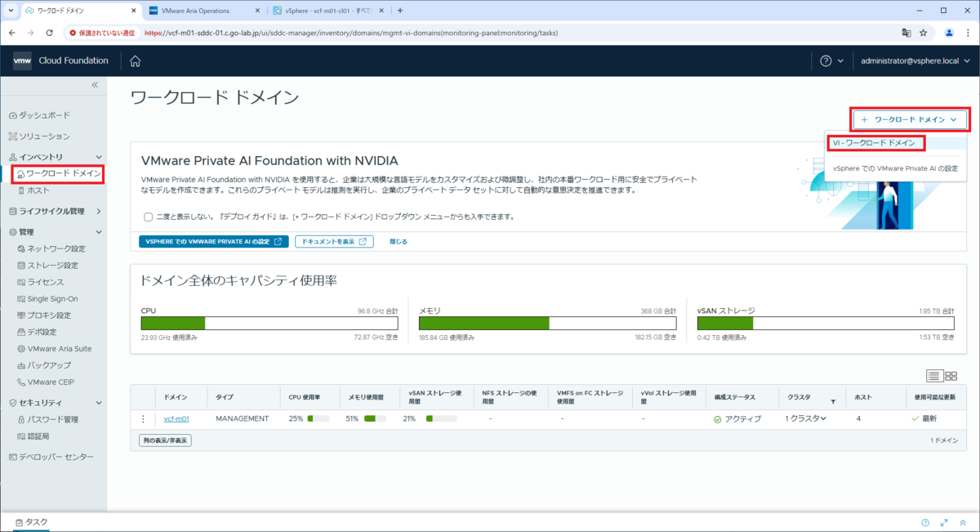Switch to VMware Aria Operations browser tab
The width and height of the screenshot is (980, 532).
[x=203, y=11]
